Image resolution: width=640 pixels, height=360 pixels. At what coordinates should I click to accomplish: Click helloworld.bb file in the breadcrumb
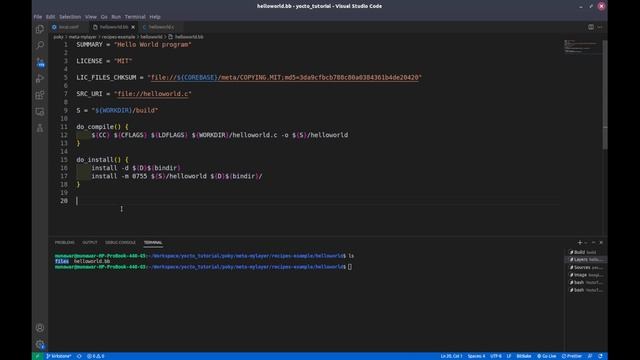(186, 37)
